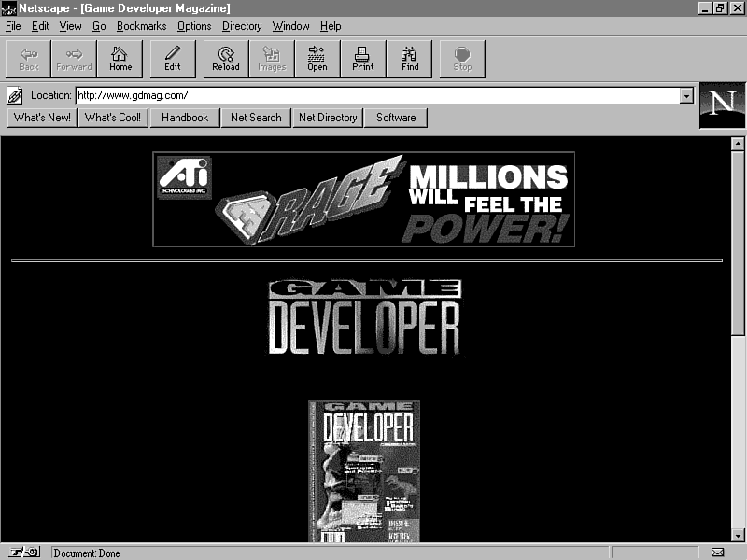Image resolution: width=747 pixels, height=560 pixels.
Task: Click the vertical scrollbar down arrow
Action: [738, 535]
